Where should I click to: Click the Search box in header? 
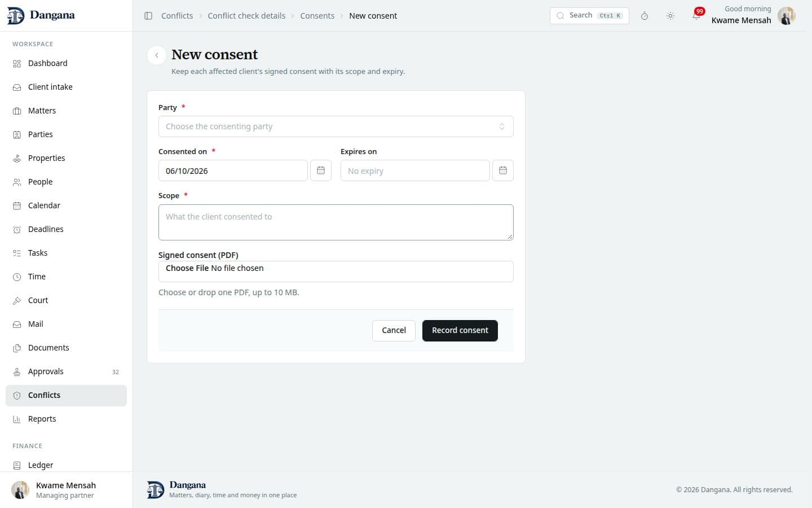tap(589, 16)
